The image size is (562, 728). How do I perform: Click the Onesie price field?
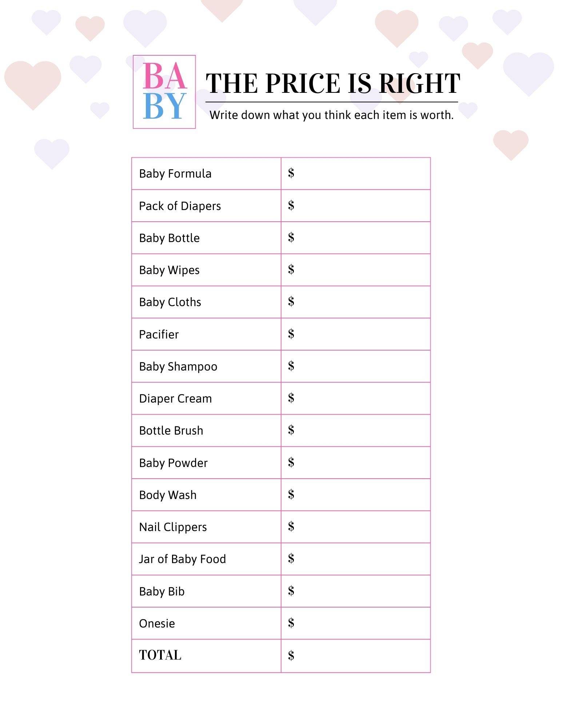356,624
